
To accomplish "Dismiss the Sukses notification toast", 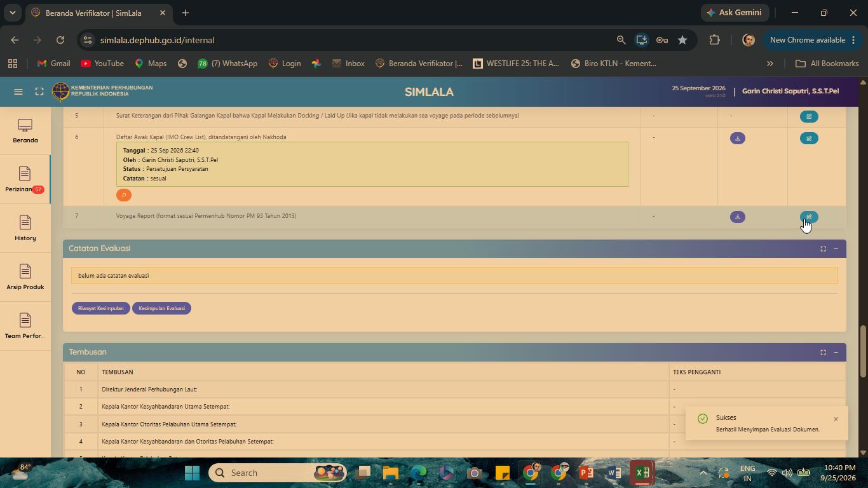I will pos(836,419).
